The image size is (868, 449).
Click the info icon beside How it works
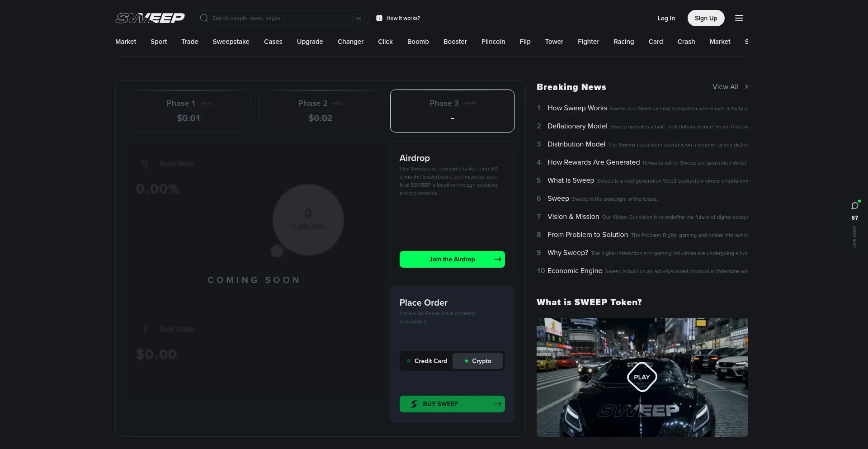click(379, 18)
